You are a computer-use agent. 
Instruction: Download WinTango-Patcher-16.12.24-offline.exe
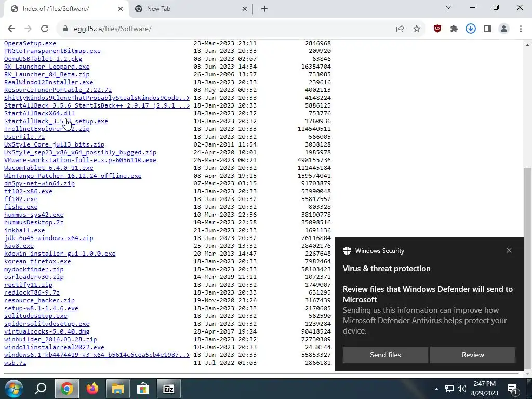[x=73, y=176]
